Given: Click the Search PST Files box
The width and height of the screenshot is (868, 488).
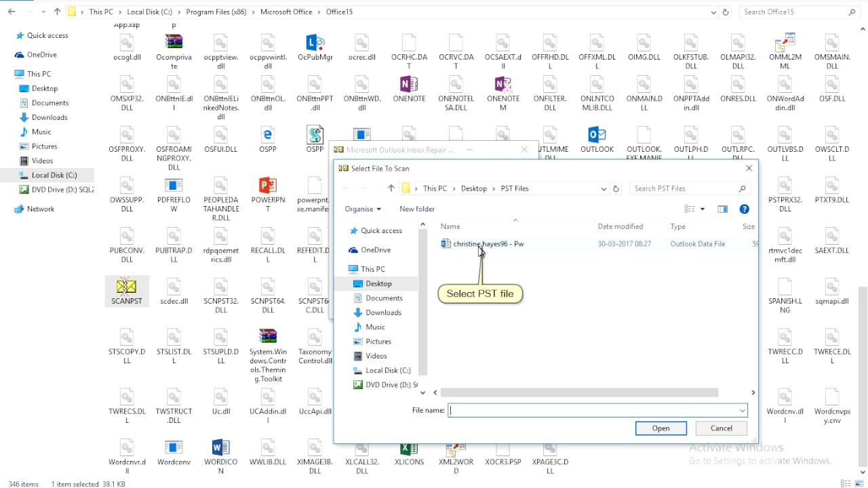Looking at the screenshot, I should click(x=690, y=188).
